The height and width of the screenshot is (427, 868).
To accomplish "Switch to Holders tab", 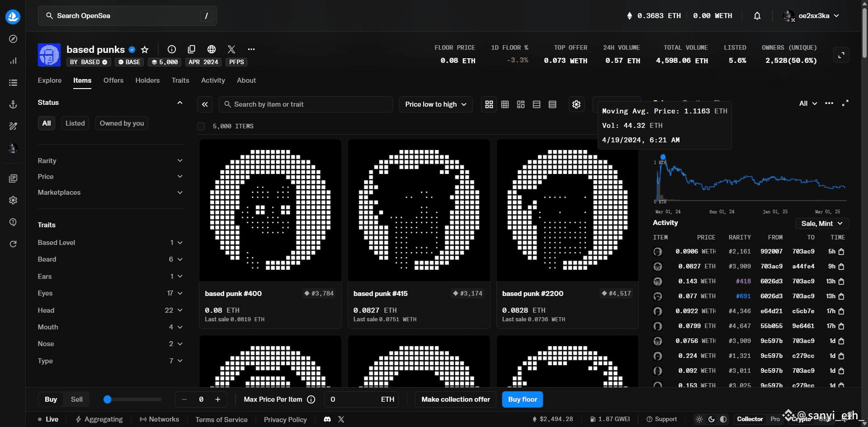I will click(x=147, y=80).
